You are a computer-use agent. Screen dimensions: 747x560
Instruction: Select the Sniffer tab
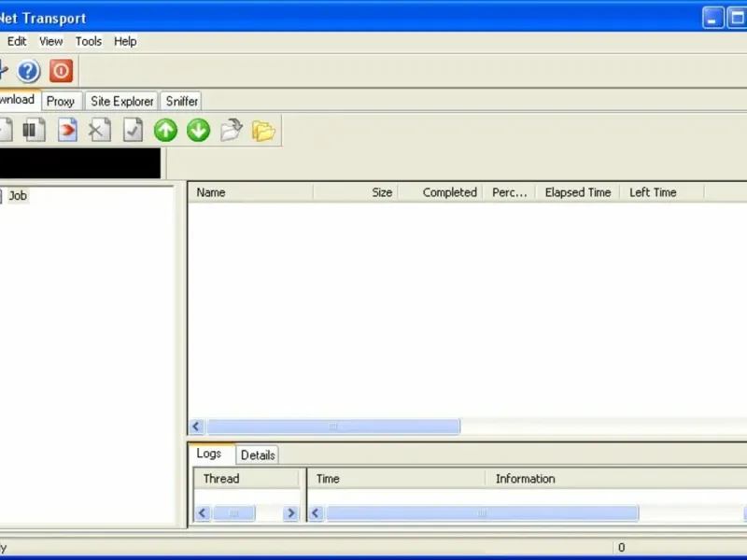pyautogui.click(x=182, y=101)
